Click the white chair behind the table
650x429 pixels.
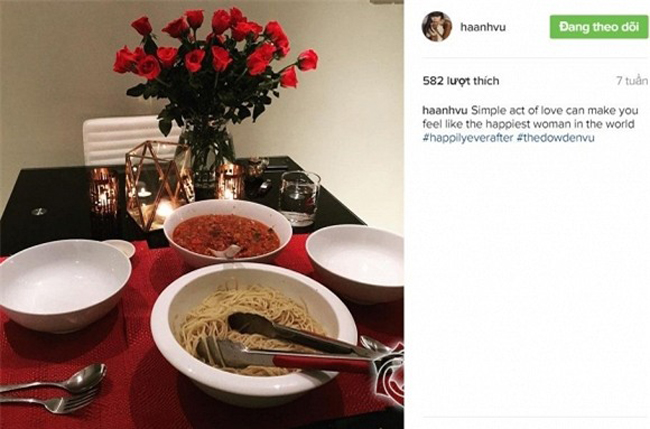124,140
